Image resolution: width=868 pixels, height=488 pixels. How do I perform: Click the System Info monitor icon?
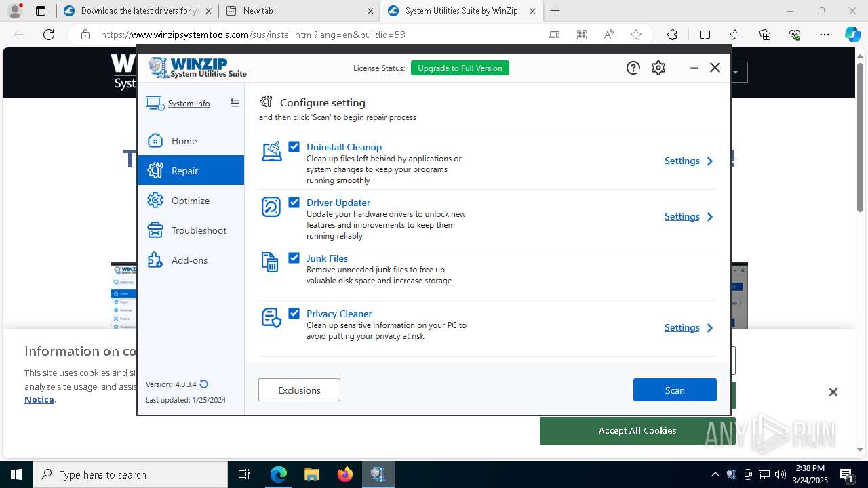click(x=155, y=104)
